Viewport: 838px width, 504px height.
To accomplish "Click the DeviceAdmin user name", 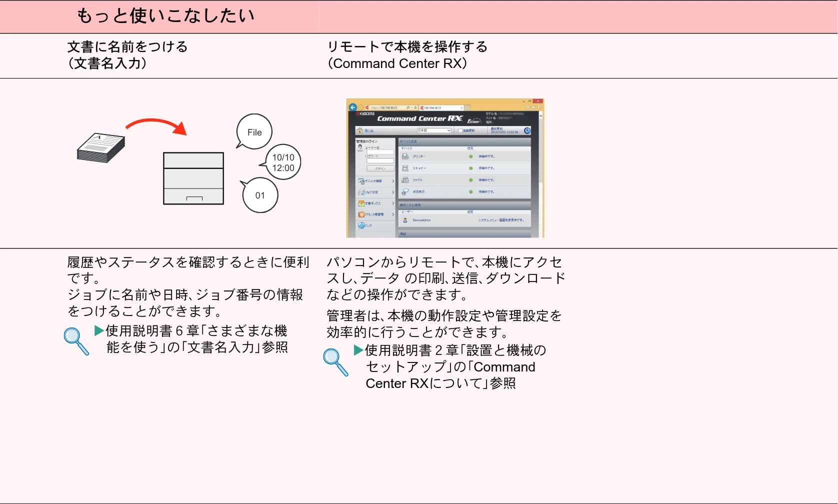I will pyautogui.click(x=421, y=220).
